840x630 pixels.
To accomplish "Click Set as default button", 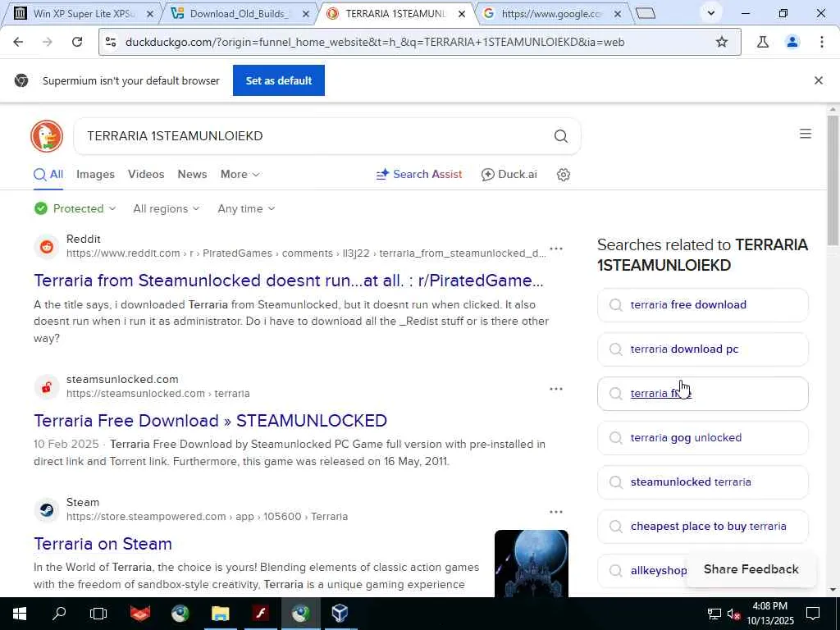I will 279,80.
